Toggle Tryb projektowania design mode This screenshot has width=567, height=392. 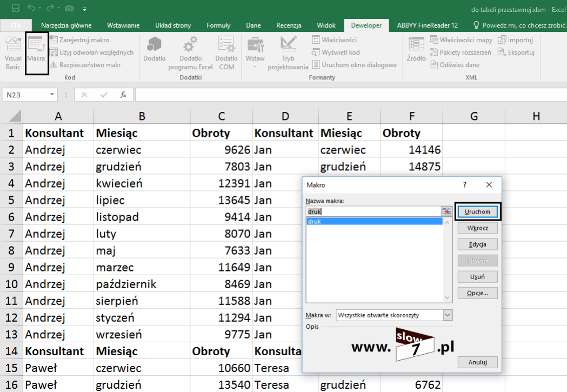(288, 53)
